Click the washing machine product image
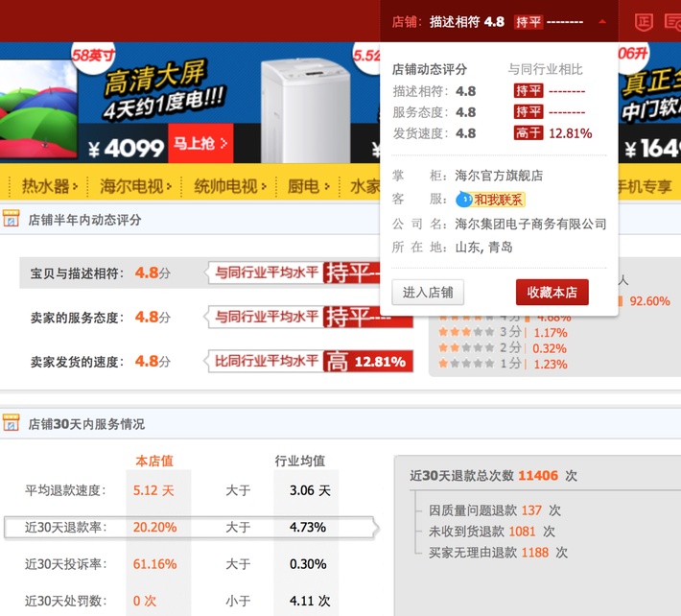The height and width of the screenshot is (616, 681). click(x=306, y=110)
